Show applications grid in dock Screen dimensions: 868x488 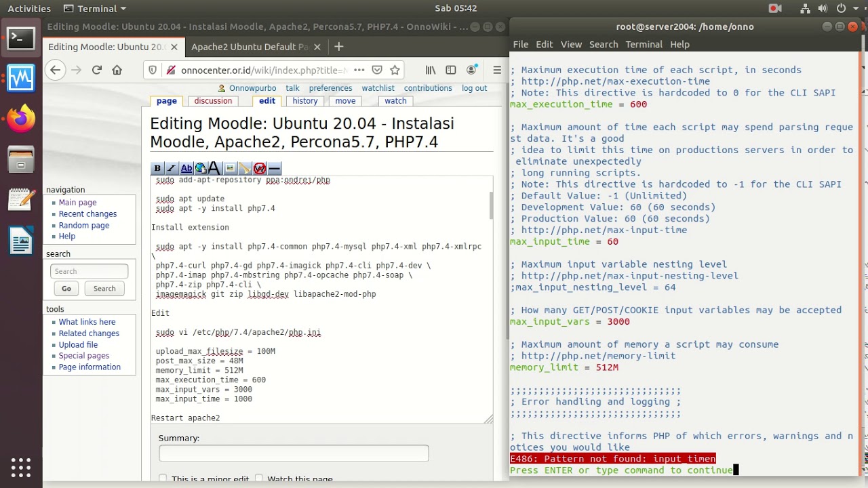point(21,467)
